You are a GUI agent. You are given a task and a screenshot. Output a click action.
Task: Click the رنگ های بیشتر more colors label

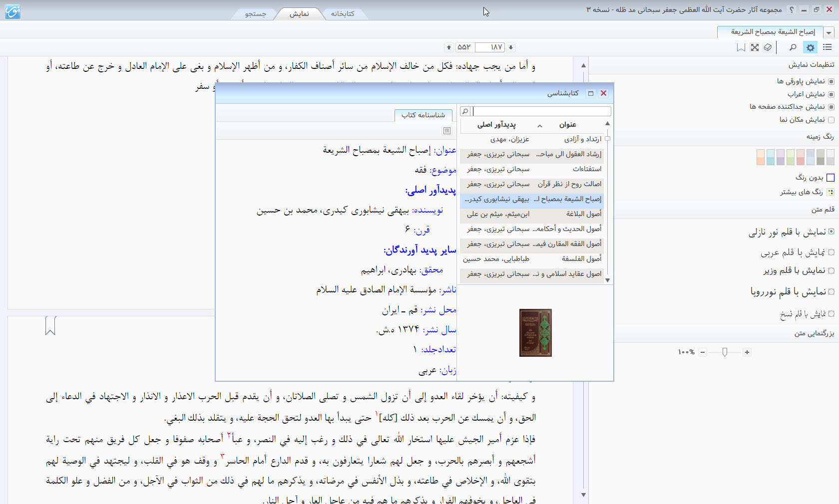(x=801, y=192)
